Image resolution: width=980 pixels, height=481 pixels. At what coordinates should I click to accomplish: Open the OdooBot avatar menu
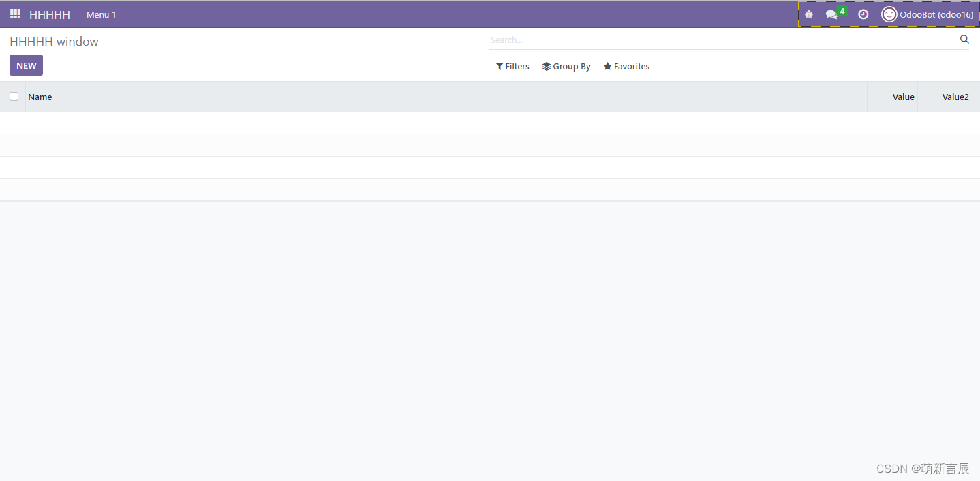coord(889,14)
